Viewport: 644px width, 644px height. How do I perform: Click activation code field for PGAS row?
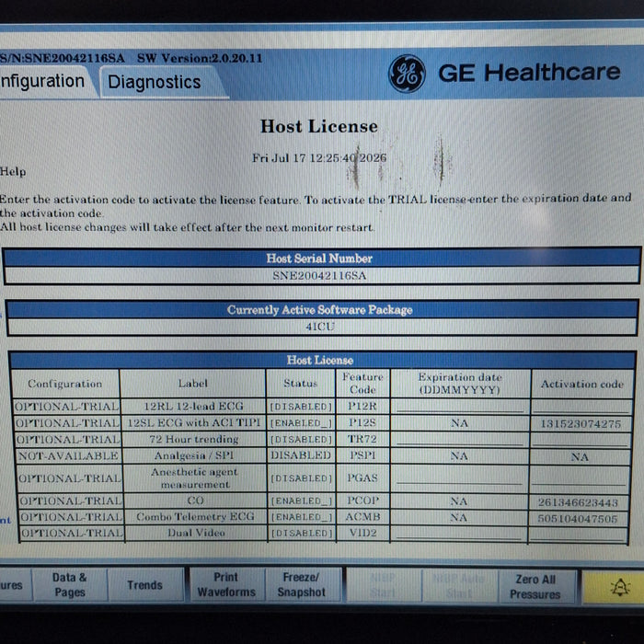click(579, 478)
